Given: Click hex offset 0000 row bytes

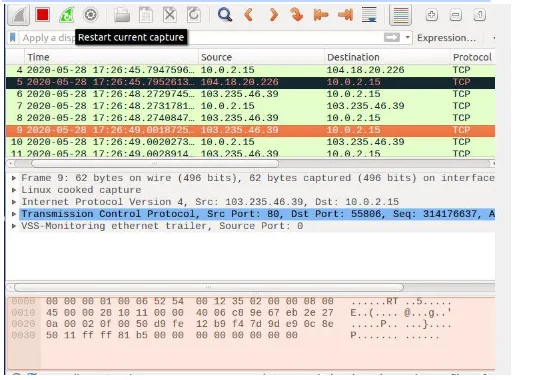Looking at the screenshot, I should click(x=189, y=302).
